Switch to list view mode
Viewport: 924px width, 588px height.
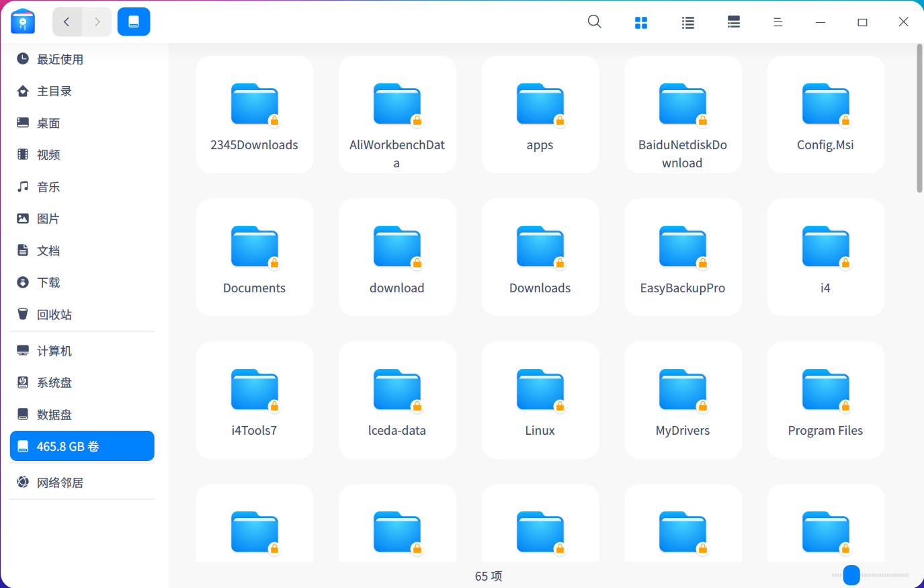(687, 22)
